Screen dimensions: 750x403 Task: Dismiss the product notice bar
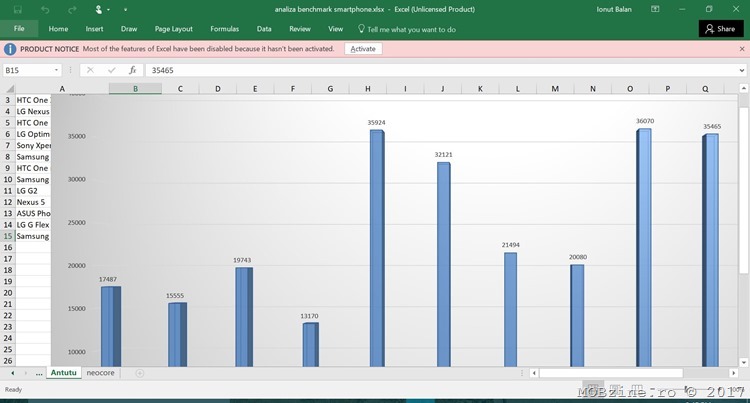click(742, 49)
